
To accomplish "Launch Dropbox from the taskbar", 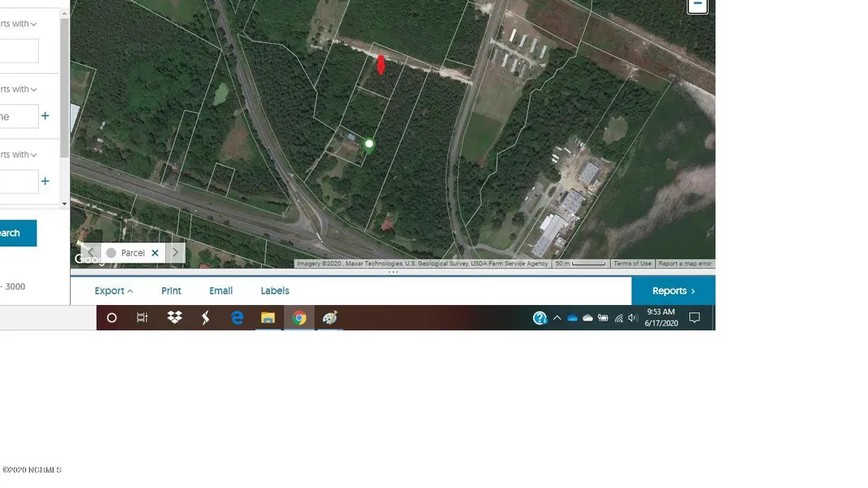I will click(x=174, y=318).
